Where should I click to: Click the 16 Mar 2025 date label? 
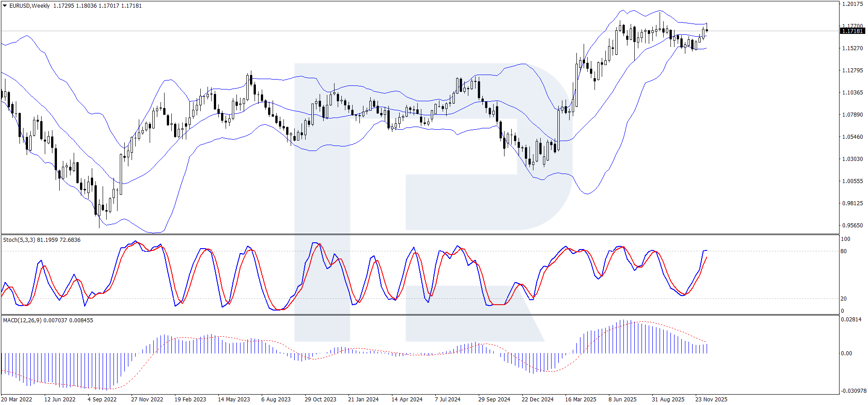(580, 399)
